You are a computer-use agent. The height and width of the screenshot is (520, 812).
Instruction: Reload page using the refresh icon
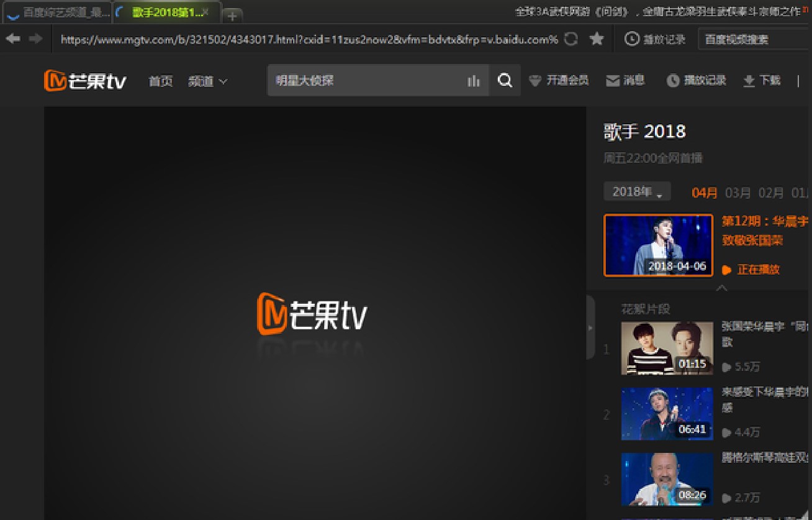(x=571, y=39)
